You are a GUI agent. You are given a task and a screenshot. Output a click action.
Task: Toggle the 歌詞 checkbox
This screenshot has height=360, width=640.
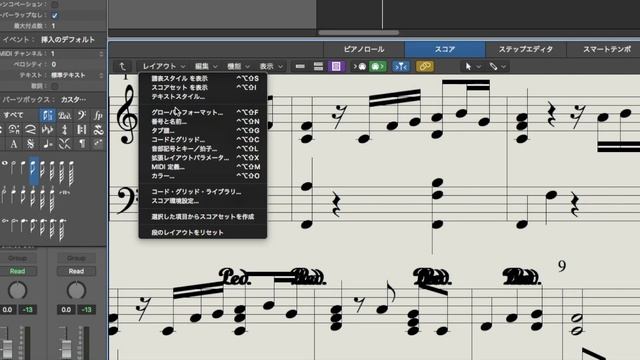54,86
